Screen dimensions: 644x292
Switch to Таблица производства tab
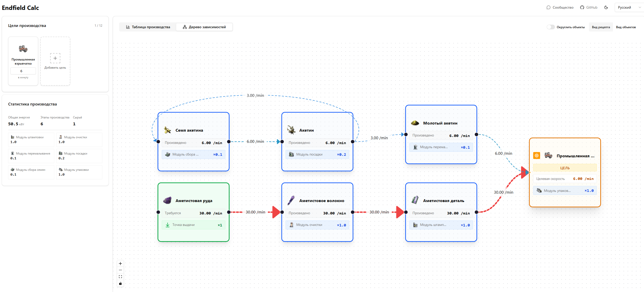pyautogui.click(x=148, y=27)
